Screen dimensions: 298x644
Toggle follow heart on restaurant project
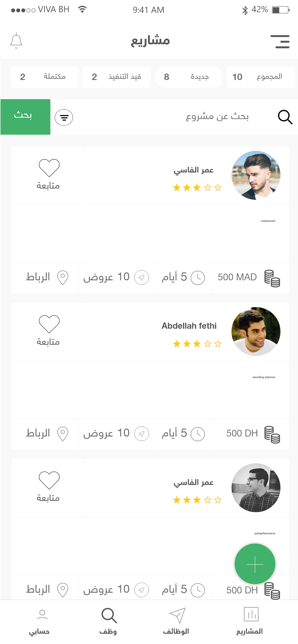coord(49,168)
